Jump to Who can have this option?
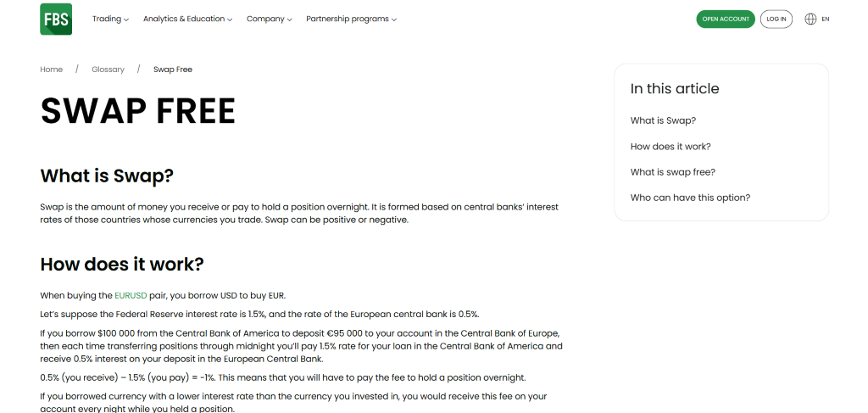 click(690, 198)
